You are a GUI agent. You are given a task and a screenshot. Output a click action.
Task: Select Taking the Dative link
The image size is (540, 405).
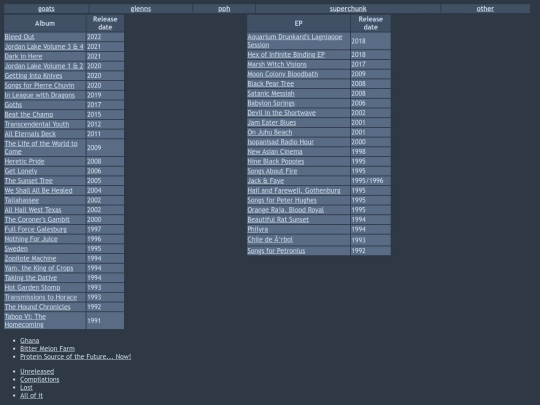tap(31, 278)
